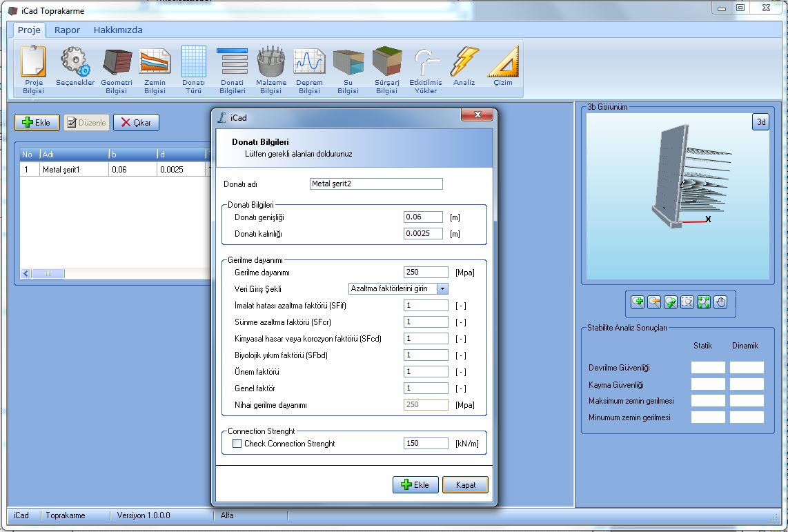Viewport: 788px width, 532px height.
Task: Click the Genel faktör field
Action: pos(426,388)
